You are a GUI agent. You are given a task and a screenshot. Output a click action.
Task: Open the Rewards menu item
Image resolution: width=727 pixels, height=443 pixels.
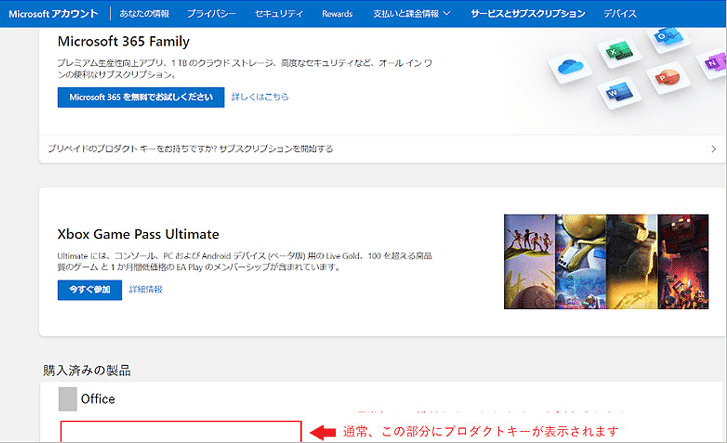pos(337,13)
